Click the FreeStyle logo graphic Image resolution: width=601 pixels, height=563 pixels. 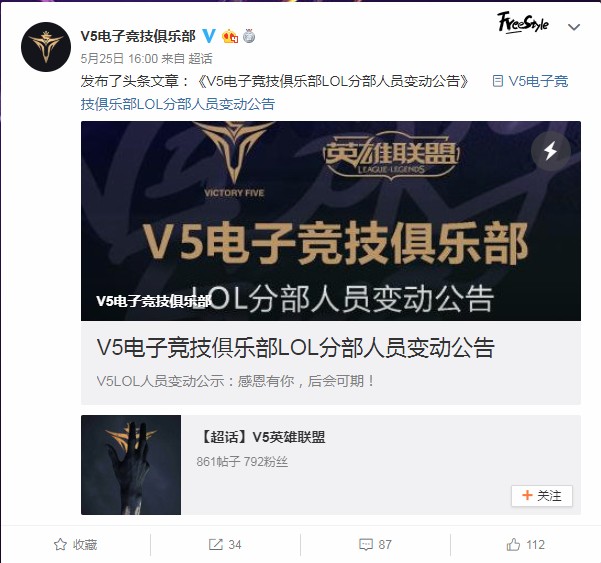(x=523, y=23)
